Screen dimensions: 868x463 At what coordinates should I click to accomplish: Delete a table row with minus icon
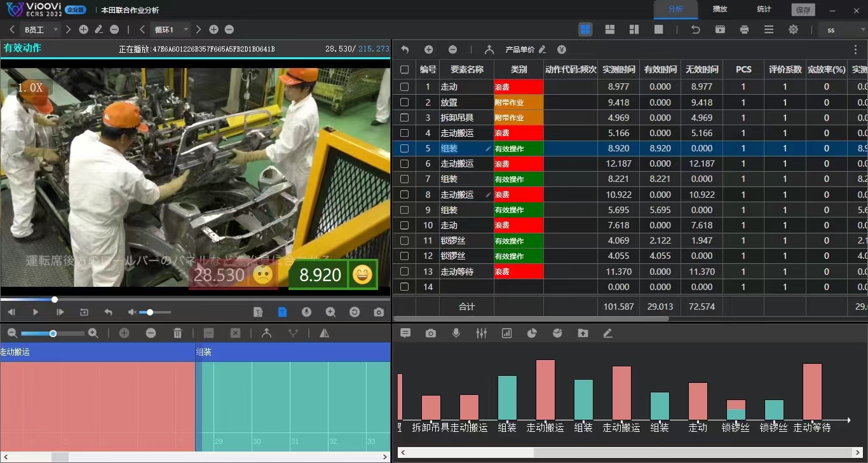click(x=452, y=50)
